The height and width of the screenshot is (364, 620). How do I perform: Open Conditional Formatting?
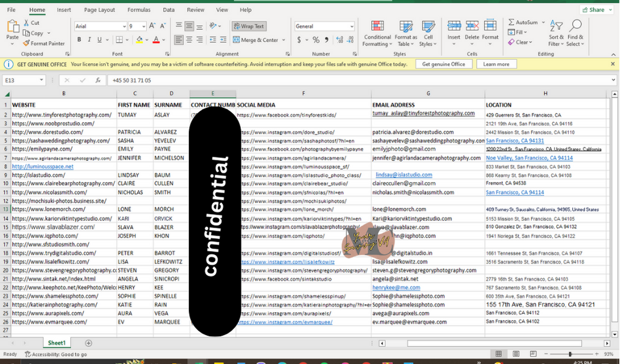pos(377,33)
